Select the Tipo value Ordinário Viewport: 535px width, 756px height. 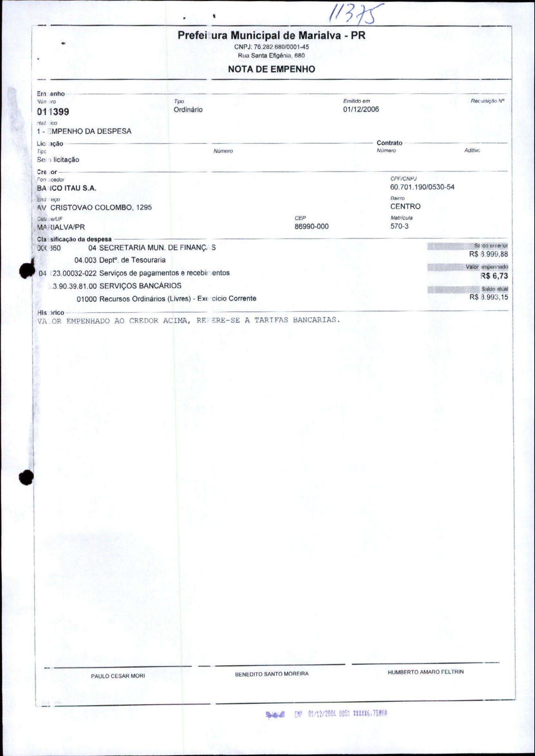tap(188, 110)
